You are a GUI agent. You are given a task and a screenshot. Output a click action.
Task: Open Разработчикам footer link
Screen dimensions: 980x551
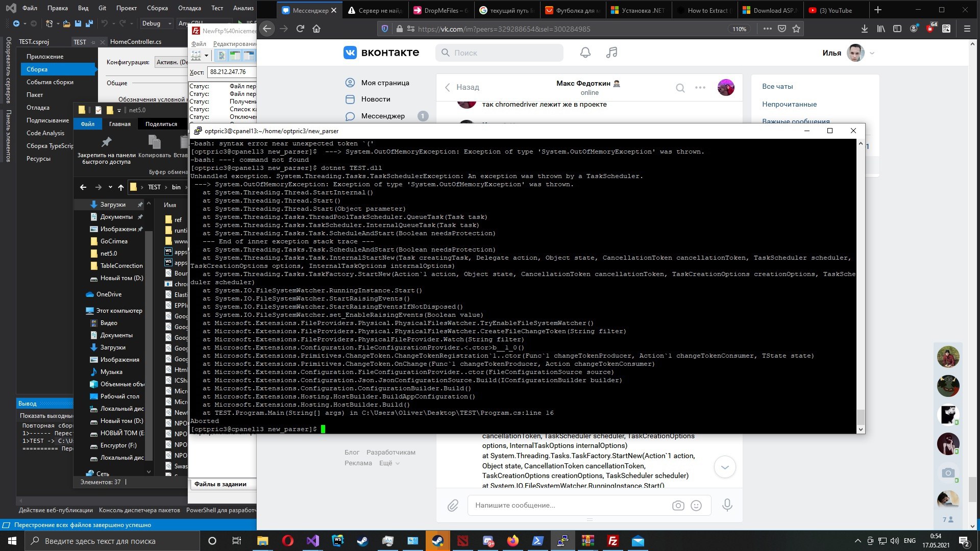(391, 453)
